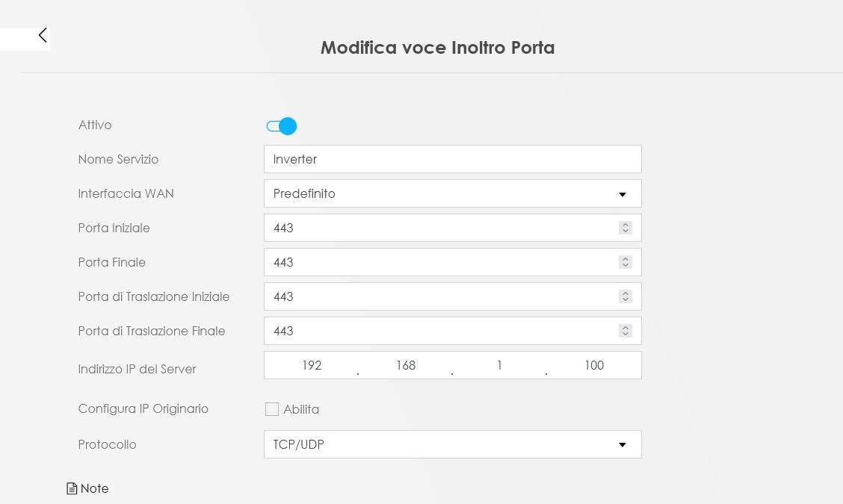Increase Porta di Traslazione Finale value
Viewport: 843px width, 504px height.
click(x=626, y=328)
